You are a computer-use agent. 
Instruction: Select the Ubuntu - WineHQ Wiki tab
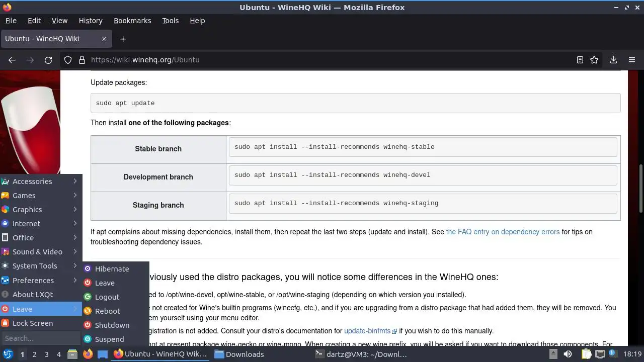tap(56, 39)
